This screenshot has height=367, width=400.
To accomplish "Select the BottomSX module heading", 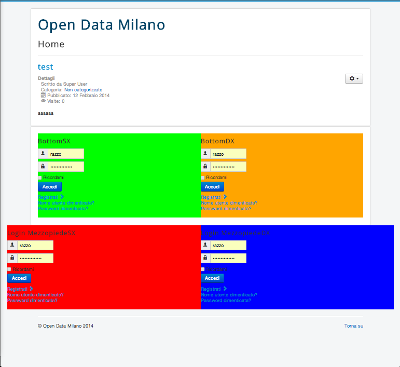I will (x=54, y=141).
